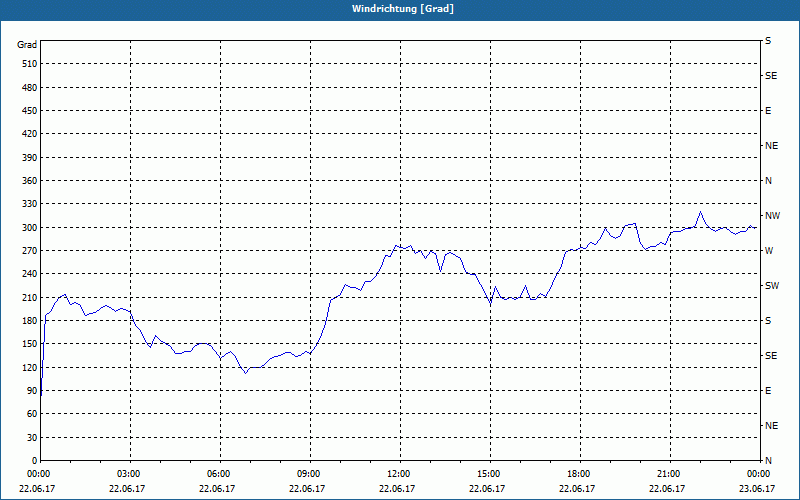The image size is (800, 500).
Task: Choose the 210 y-axis value
Action: point(30,297)
